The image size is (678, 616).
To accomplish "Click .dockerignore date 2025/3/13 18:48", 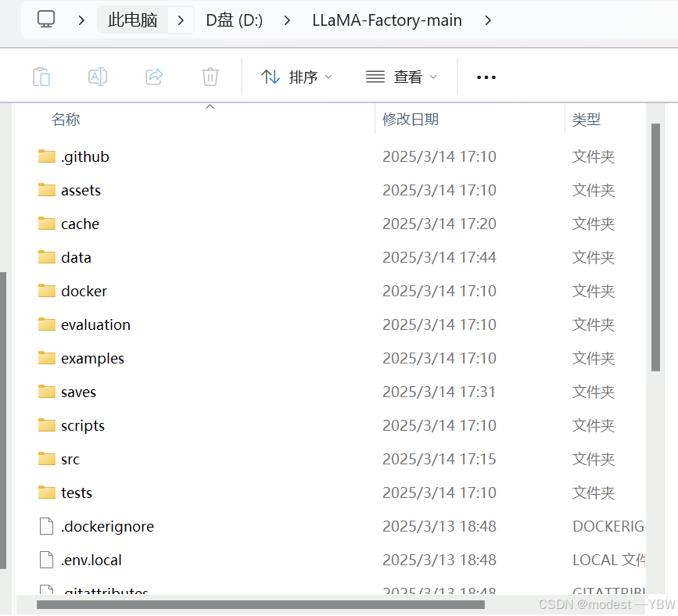I will pyautogui.click(x=439, y=527).
